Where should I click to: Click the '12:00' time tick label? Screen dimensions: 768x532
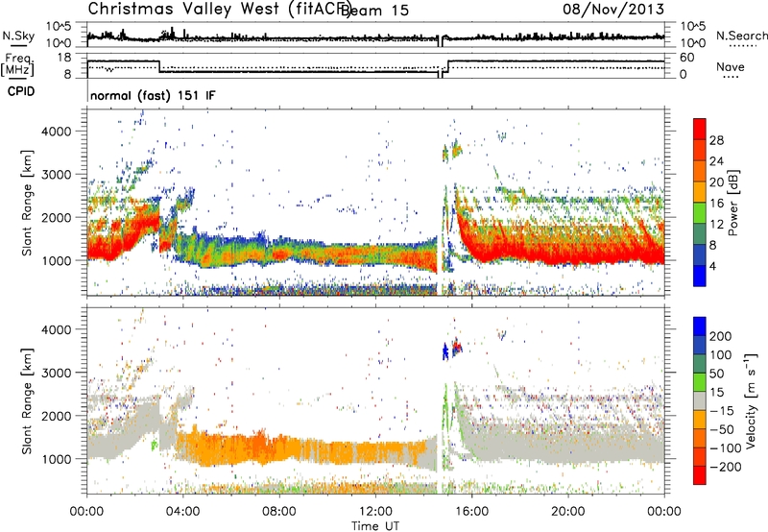tap(375, 512)
